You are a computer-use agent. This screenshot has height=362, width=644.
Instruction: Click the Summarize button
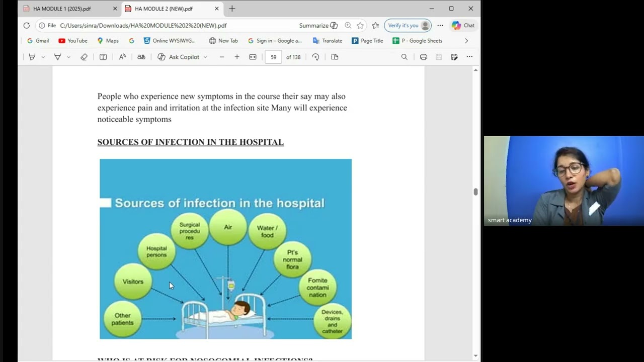click(x=318, y=25)
